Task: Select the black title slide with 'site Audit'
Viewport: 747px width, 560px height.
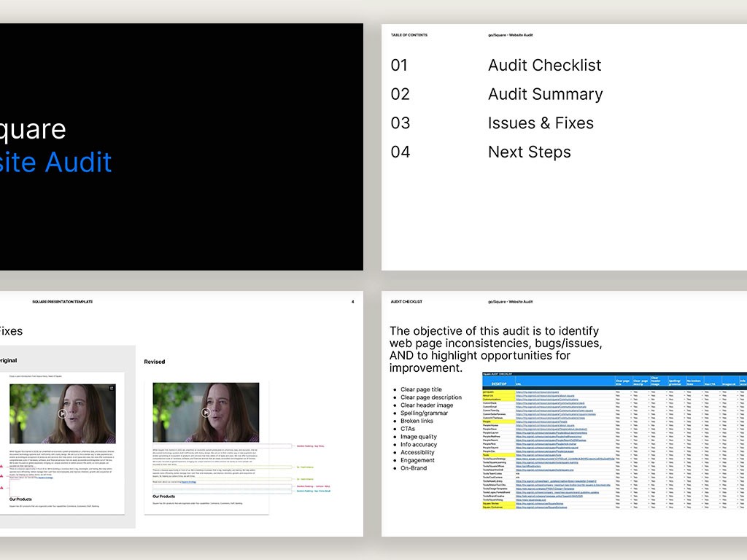Action: tap(182, 147)
